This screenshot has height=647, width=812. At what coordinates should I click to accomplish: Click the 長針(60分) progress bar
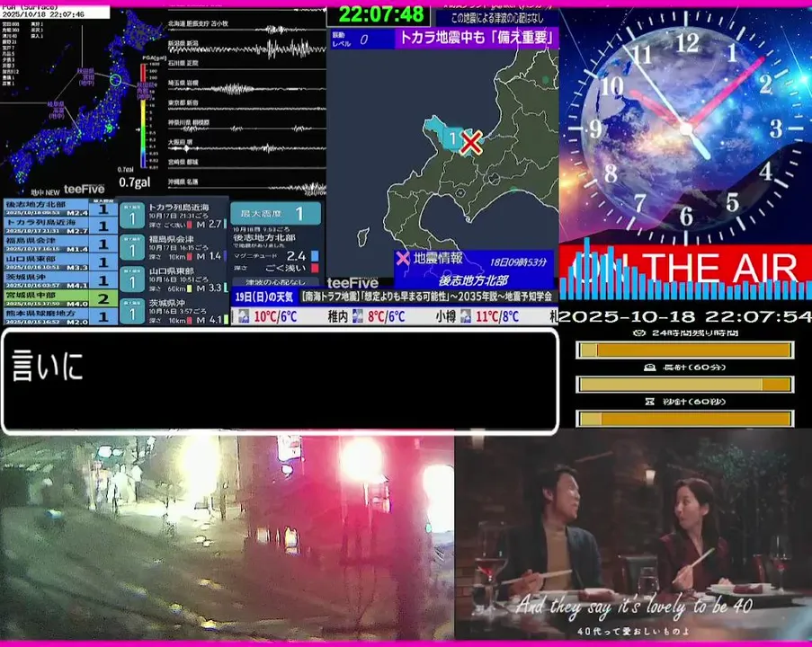click(x=684, y=385)
